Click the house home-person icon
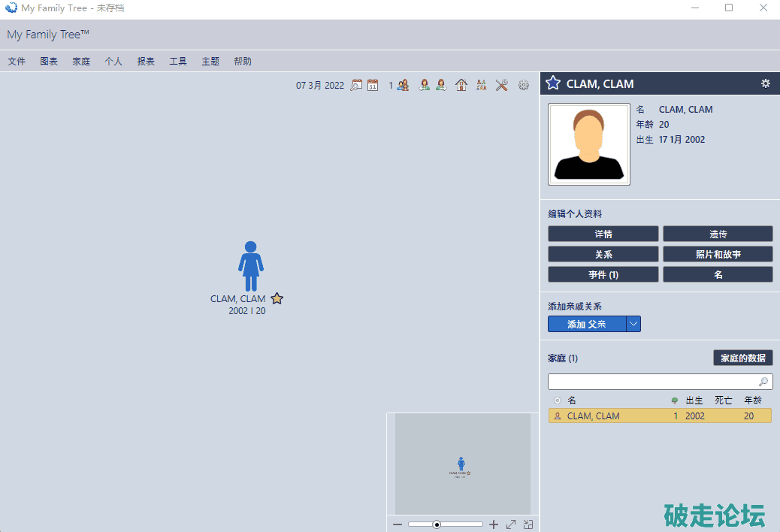Screen dimensions: 780x532 (461, 86)
